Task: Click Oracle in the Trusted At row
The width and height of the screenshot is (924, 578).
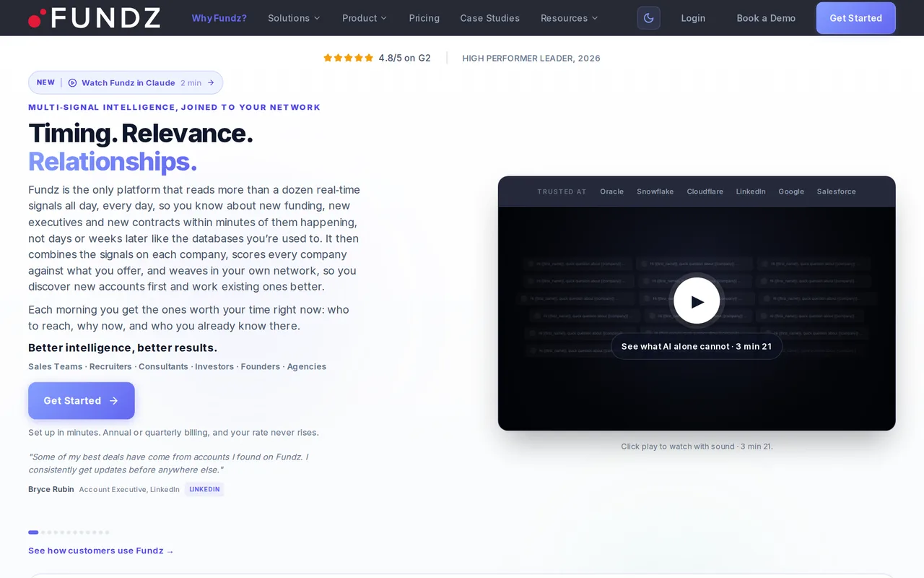Action: [612, 191]
